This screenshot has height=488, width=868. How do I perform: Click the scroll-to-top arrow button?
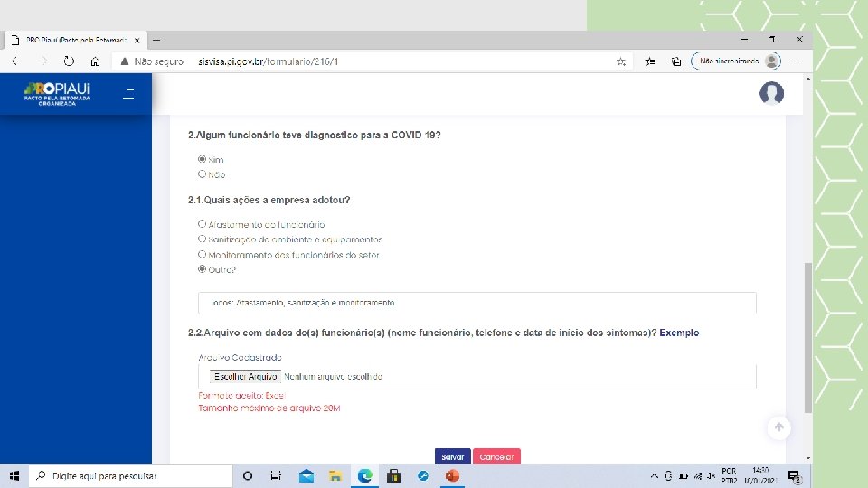coord(778,427)
